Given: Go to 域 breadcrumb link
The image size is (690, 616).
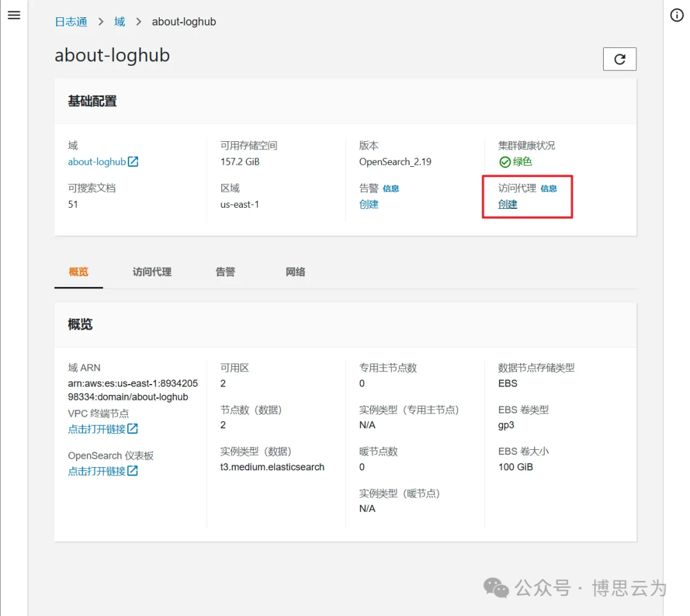Looking at the screenshot, I should (x=119, y=22).
